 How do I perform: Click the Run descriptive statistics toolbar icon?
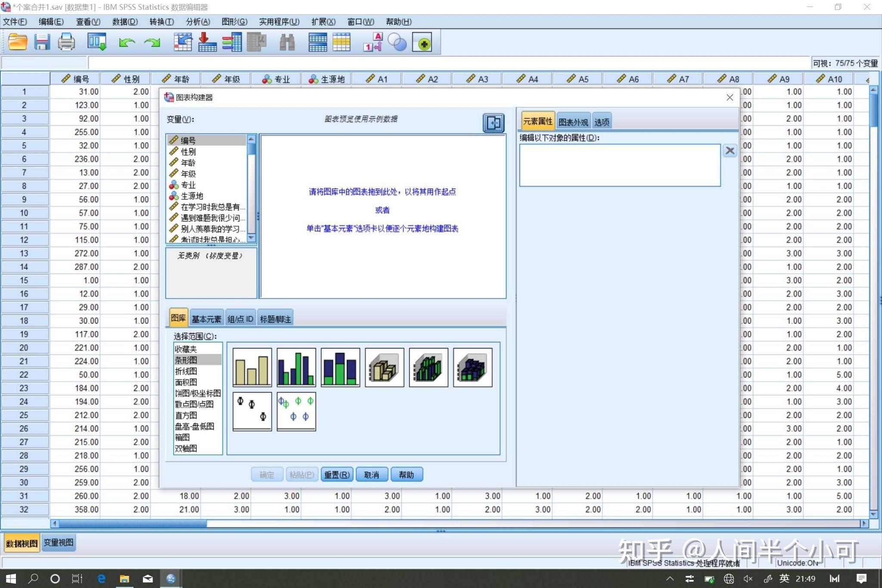click(x=257, y=42)
